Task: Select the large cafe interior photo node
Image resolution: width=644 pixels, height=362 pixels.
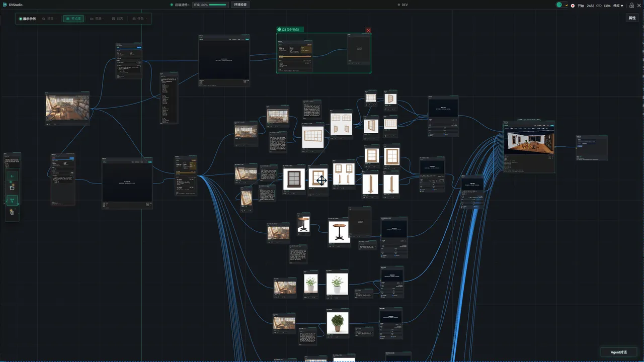Action: [67, 108]
